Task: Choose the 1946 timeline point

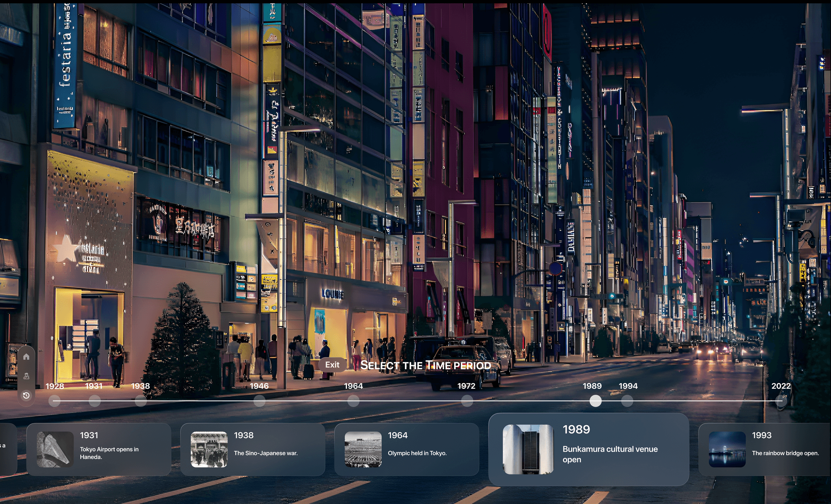Action: click(x=259, y=401)
